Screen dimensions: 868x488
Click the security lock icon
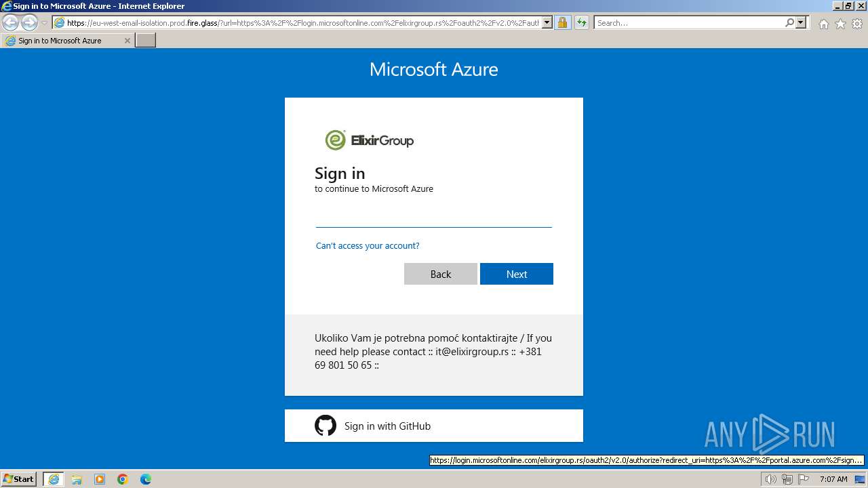click(x=562, y=23)
